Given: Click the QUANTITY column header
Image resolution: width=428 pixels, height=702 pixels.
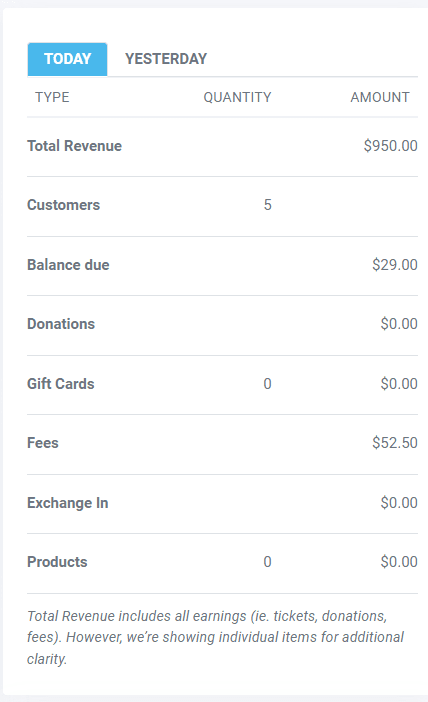Looking at the screenshot, I should [x=237, y=97].
